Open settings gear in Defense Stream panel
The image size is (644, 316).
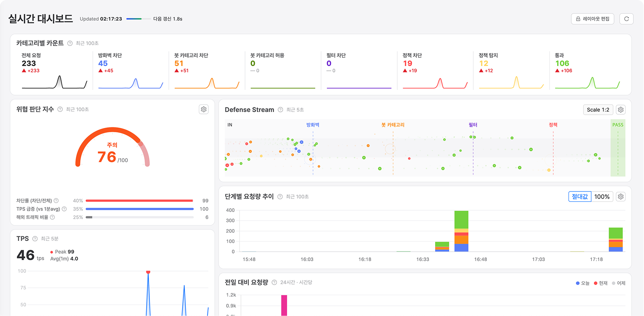click(x=621, y=110)
